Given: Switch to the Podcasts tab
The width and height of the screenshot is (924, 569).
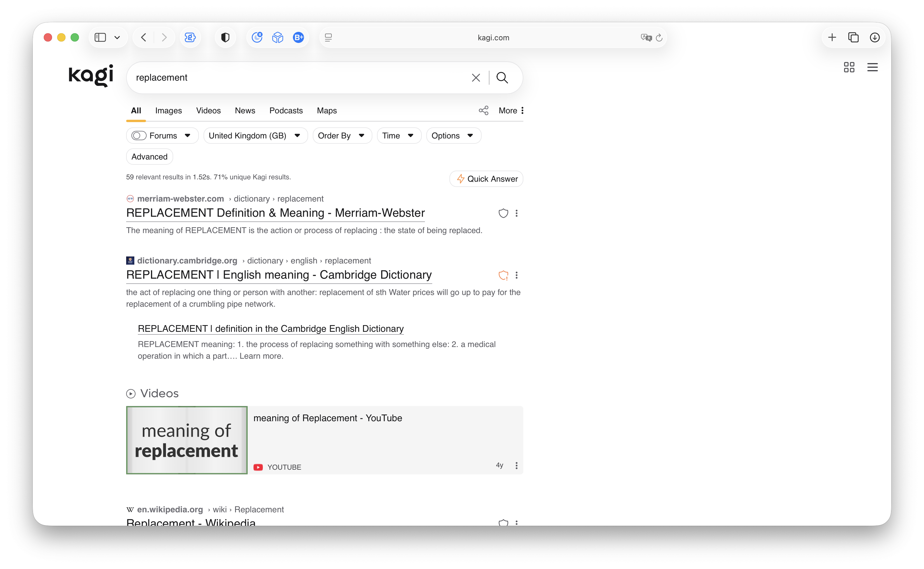Looking at the screenshot, I should [x=286, y=111].
